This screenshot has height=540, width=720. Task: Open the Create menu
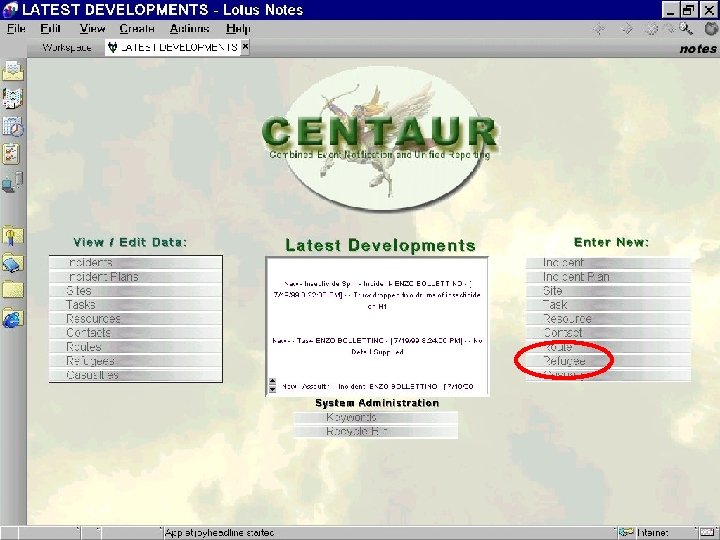click(137, 28)
